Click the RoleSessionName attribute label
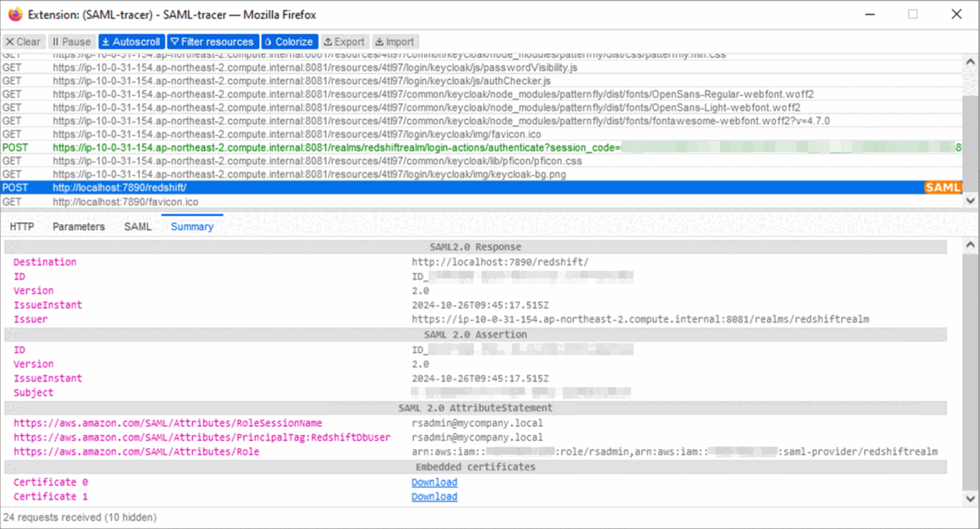This screenshot has width=980, height=529. tap(167, 423)
